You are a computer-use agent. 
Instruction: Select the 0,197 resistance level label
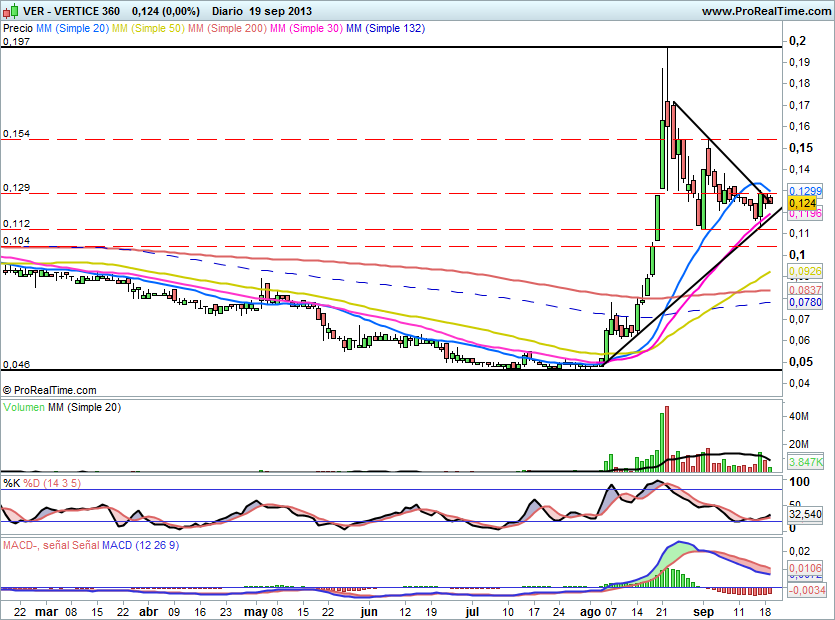coord(15,42)
